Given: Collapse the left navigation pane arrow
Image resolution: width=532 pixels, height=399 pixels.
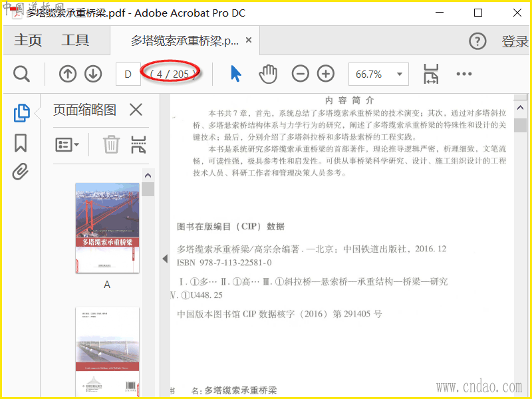Looking at the screenshot, I should pos(165,259).
